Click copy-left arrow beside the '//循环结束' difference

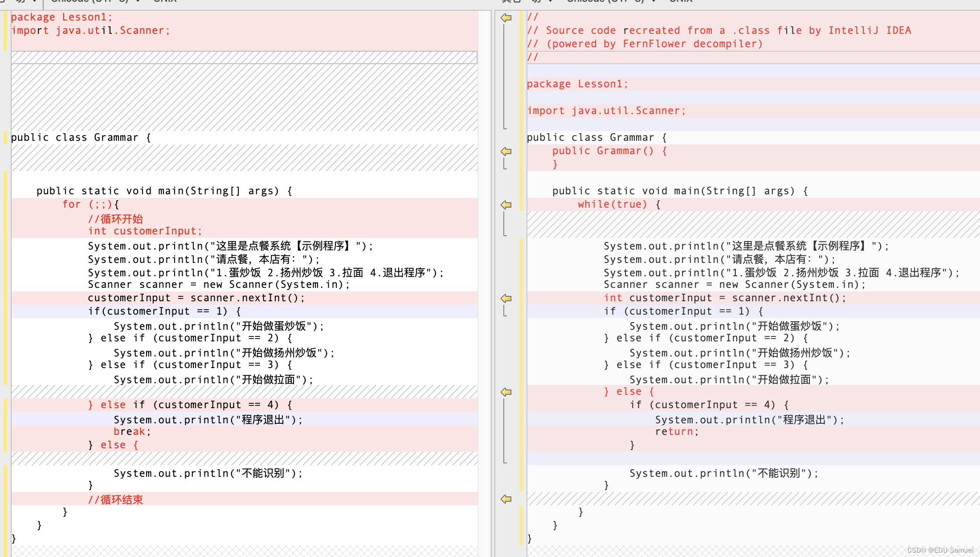click(506, 499)
